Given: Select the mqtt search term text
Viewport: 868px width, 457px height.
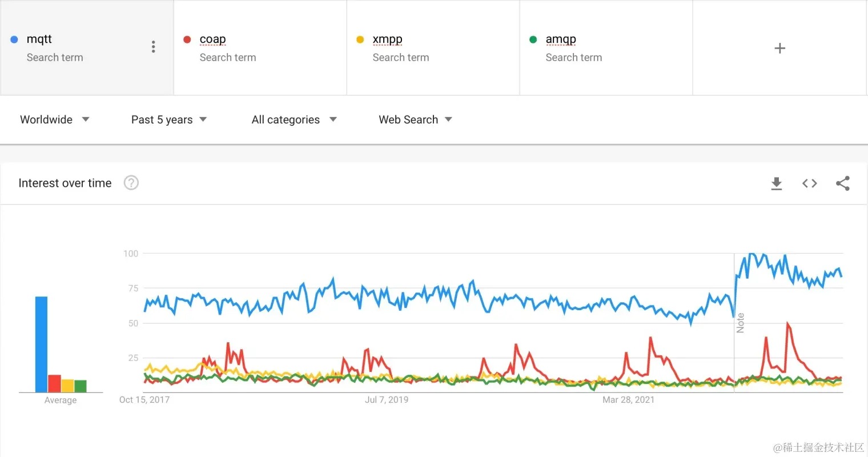Looking at the screenshot, I should (x=39, y=39).
